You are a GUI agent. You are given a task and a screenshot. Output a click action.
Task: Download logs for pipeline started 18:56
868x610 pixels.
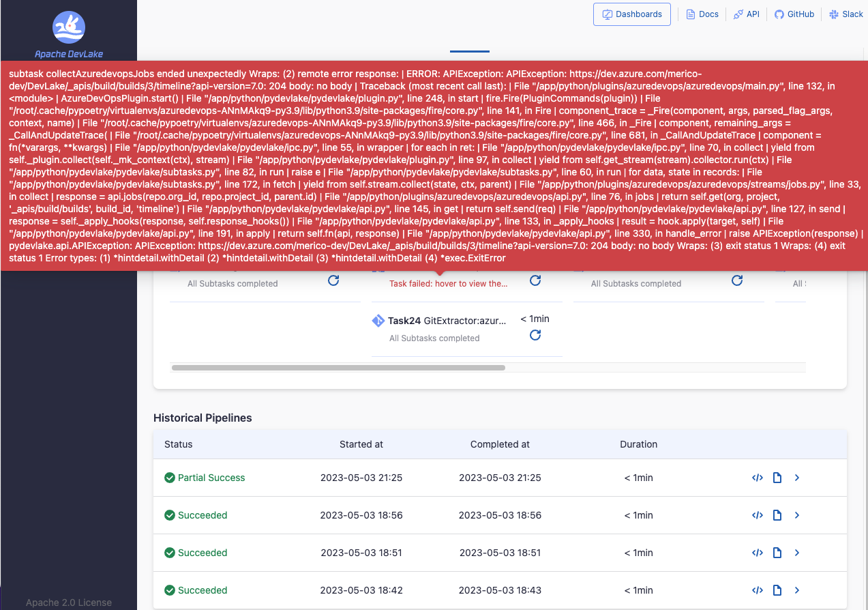777,515
